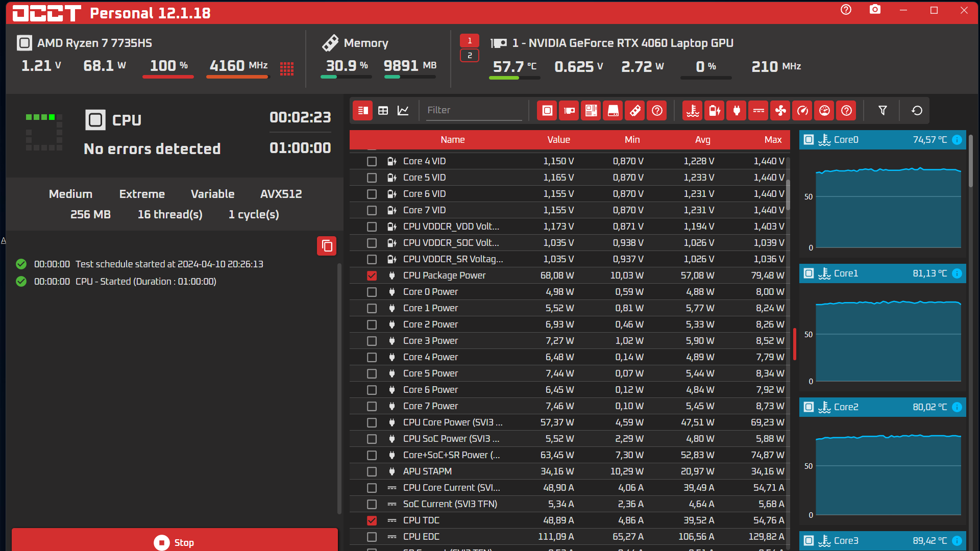Image resolution: width=980 pixels, height=551 pixels.
Task: Stop the running CPU test
Action: 175,542
